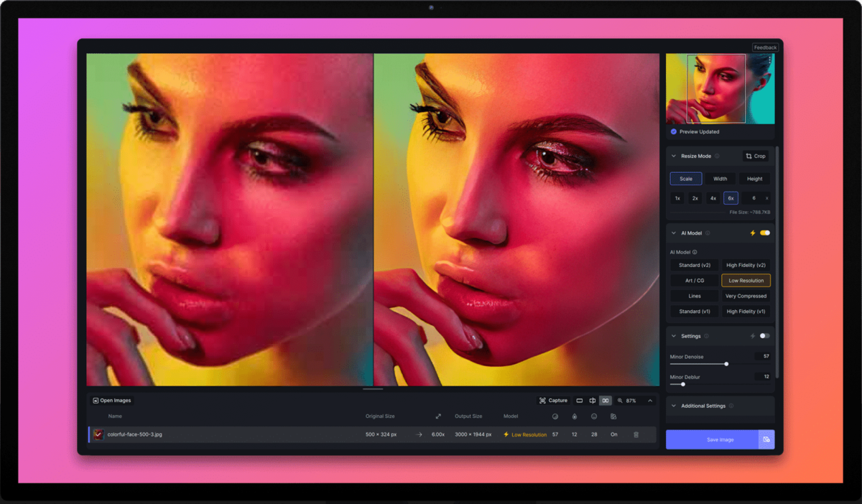
Task: Click the denoise column header icon
Action: [555, 416]
